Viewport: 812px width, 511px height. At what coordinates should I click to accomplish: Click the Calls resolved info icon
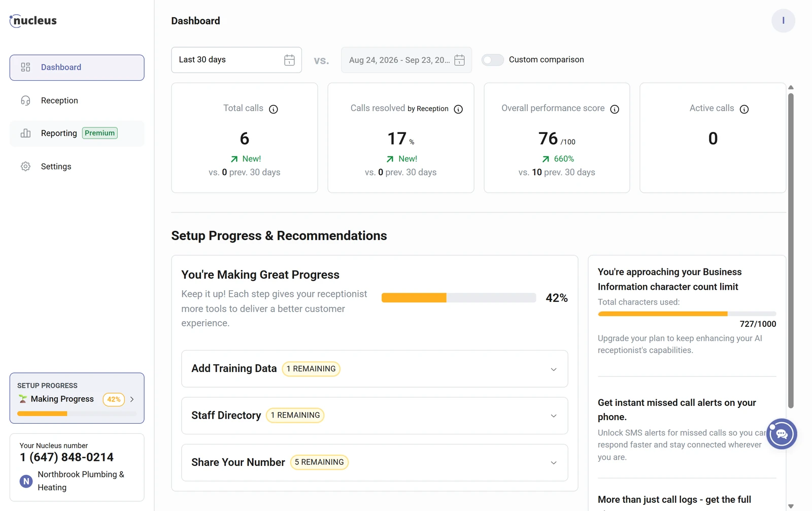click(458, 109)
